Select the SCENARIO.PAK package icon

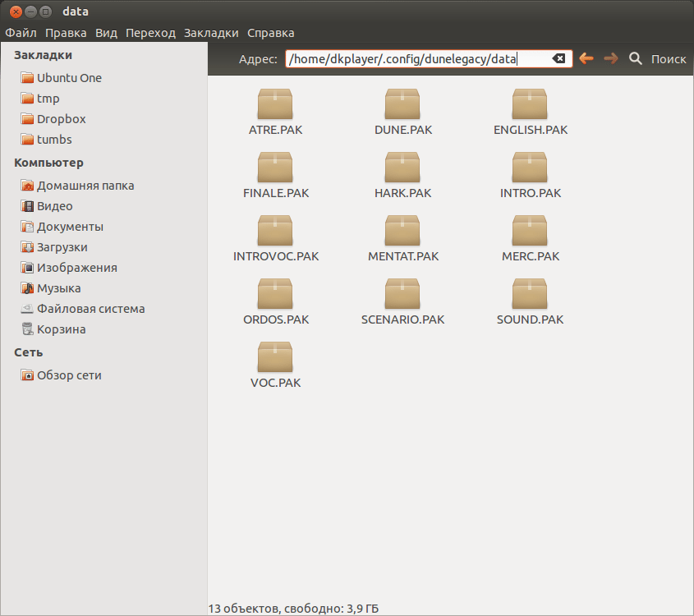coord(402,294)
